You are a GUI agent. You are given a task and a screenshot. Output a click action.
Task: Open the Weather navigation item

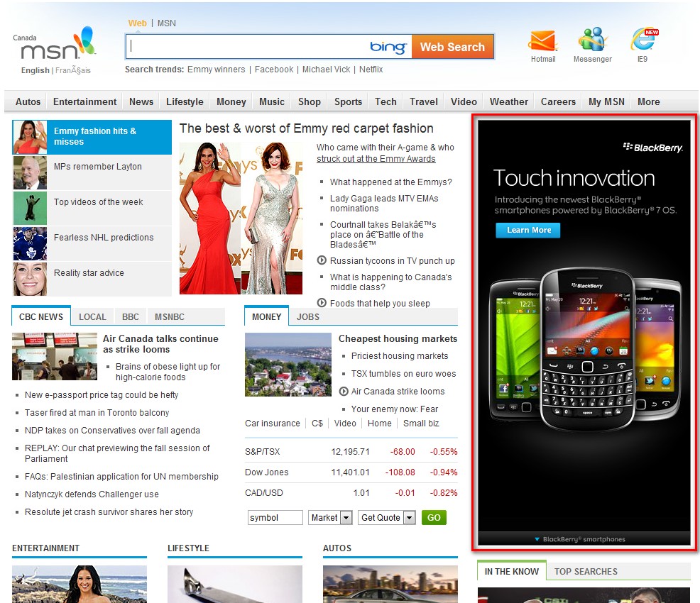pos(508,101)
